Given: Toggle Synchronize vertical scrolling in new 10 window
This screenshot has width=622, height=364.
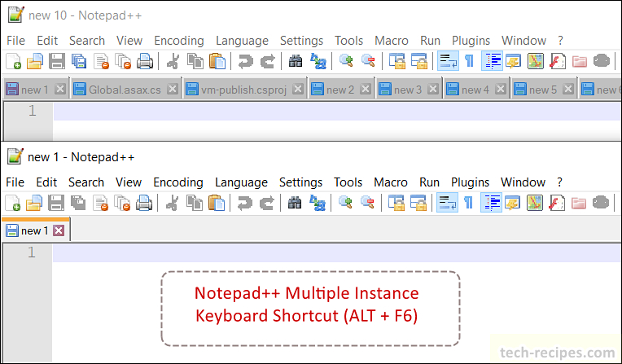Looking at the screenshot, I should (396, 62).
